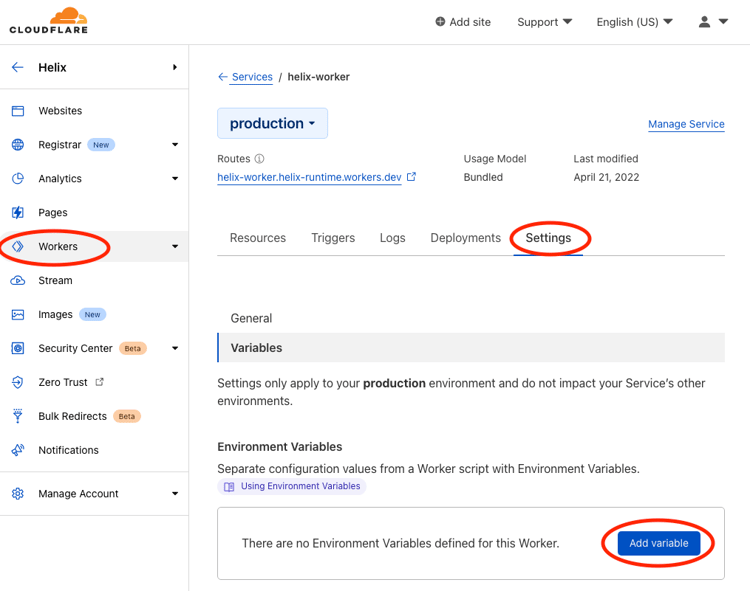The width and height of the screenshot is (750, 591).
Task: Click the Images picture icon
Action: tap(18, 314)
